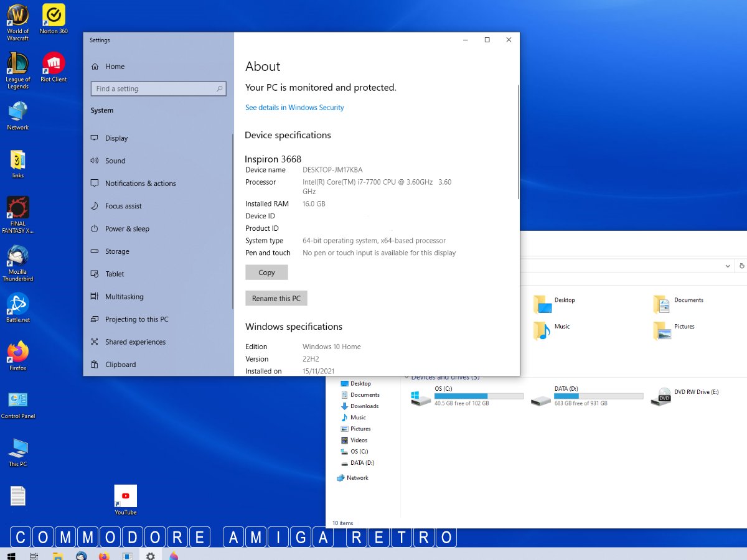
Task: Open Notifications & actions settings page
Action: (x=140, y=184)
